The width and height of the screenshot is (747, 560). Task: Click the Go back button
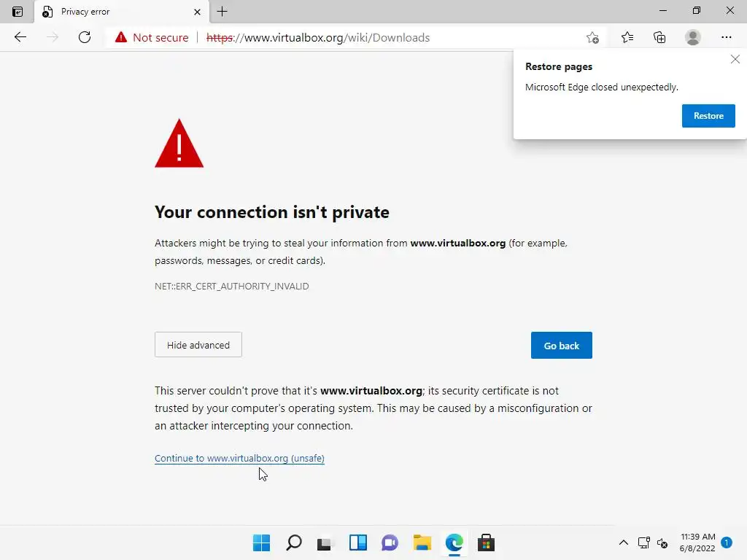(x=561, y=346)
